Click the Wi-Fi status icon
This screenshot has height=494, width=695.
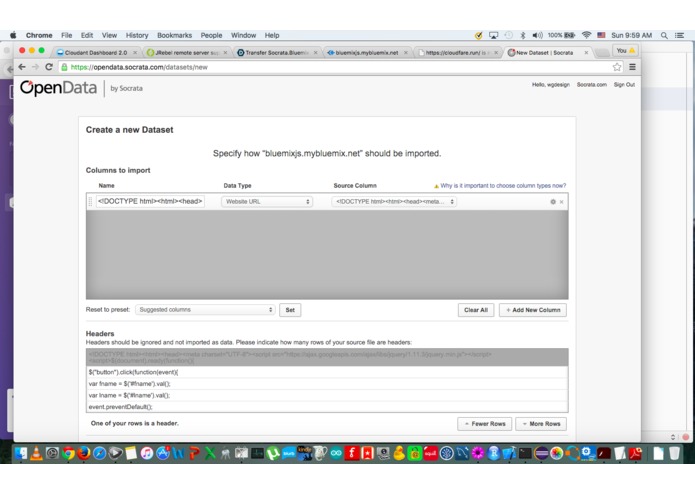586,35
